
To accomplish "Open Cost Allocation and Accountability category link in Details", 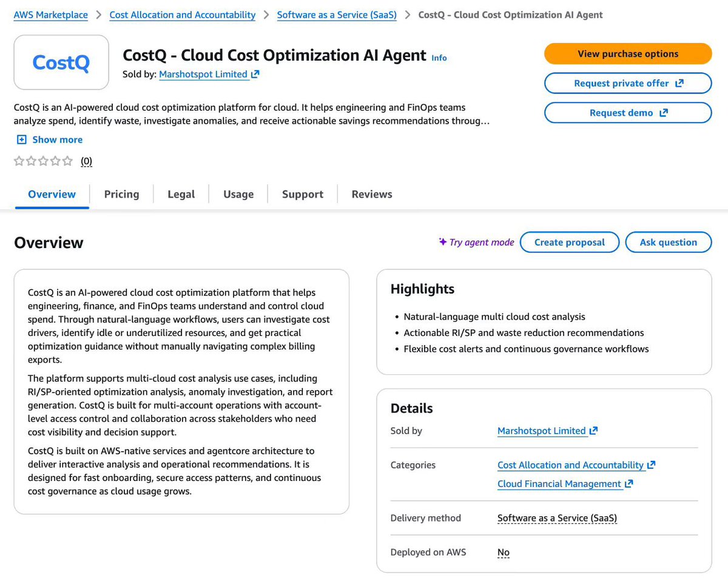I will [x=570, y=465].
